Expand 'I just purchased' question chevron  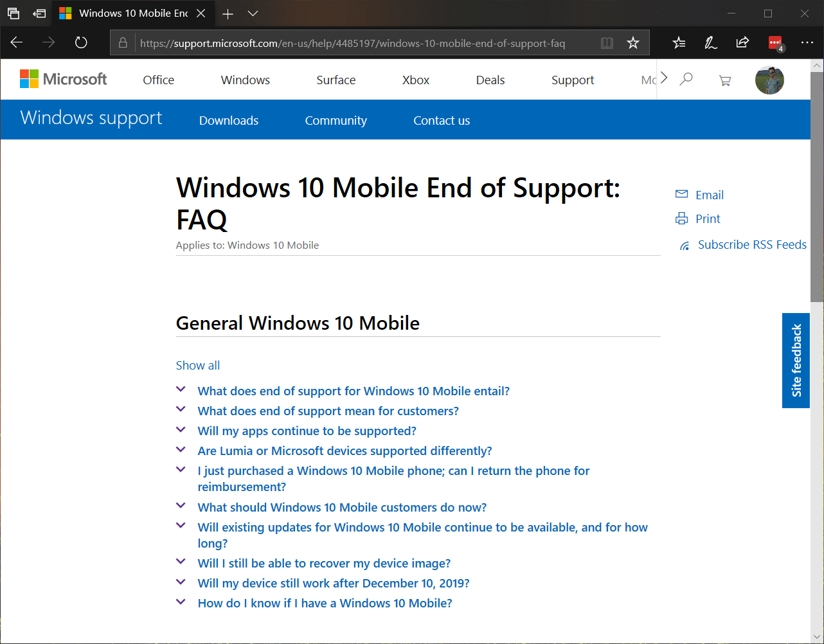pos(181,469)
